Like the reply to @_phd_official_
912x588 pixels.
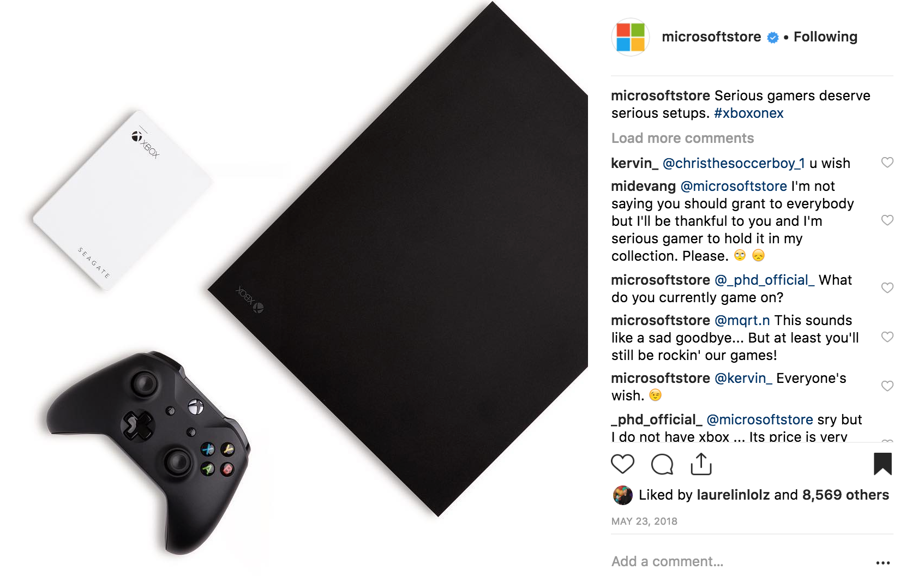[x=887, y=288]
